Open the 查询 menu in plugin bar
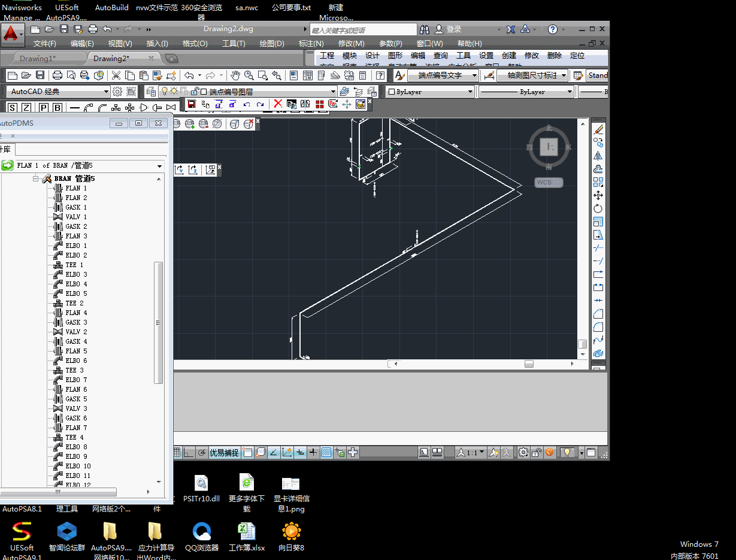 441,56
